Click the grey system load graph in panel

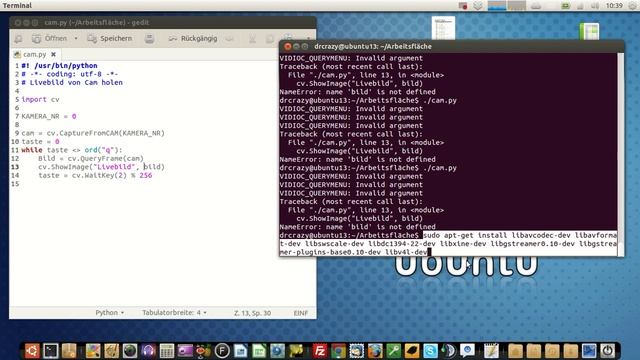[516, 6]
